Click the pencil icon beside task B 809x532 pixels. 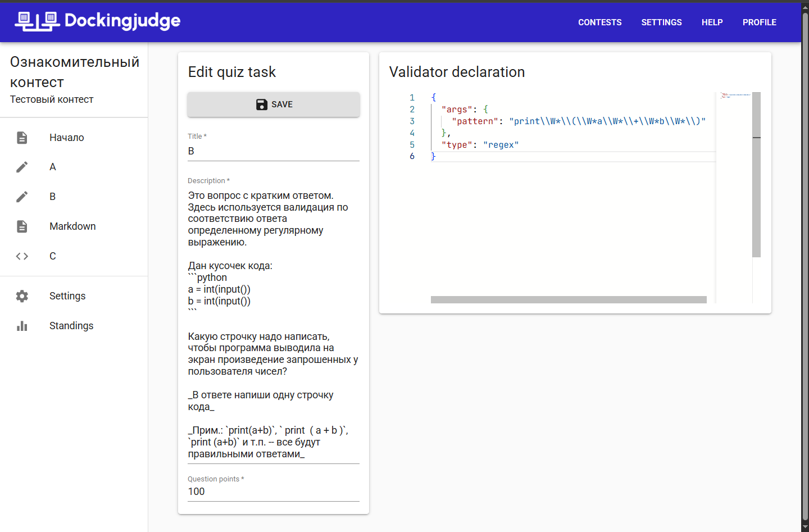(22, 197)
